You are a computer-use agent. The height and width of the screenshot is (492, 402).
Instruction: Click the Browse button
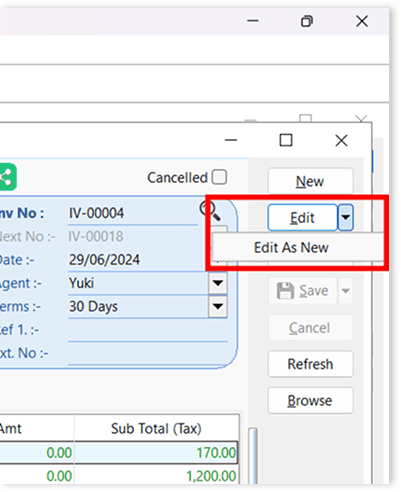pyautogui.click(x=310, y=400)
